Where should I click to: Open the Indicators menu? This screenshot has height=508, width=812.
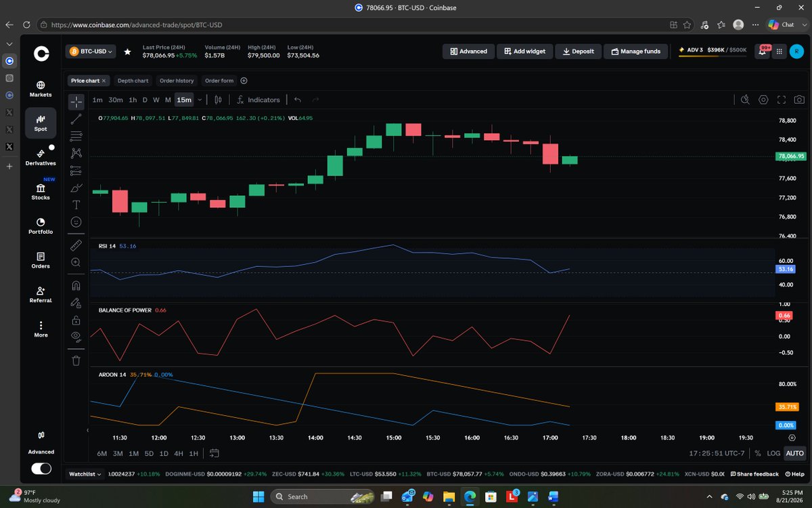point(258,100)
